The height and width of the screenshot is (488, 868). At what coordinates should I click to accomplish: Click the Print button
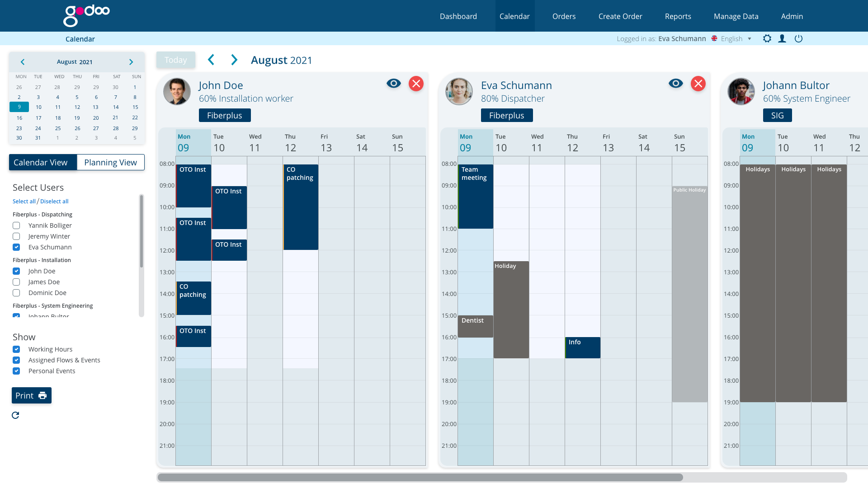[32, 395]
